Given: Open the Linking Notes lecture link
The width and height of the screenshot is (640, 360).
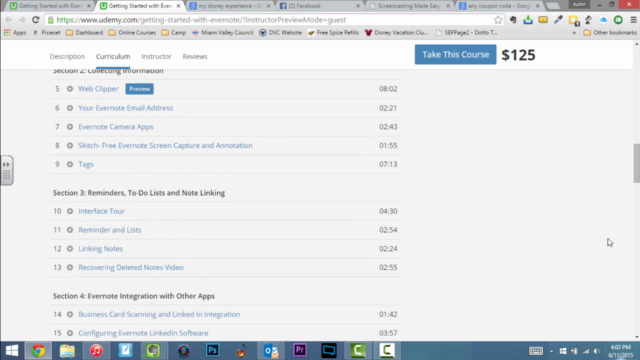Looking at the screenshot, I should tap(100, 249).
